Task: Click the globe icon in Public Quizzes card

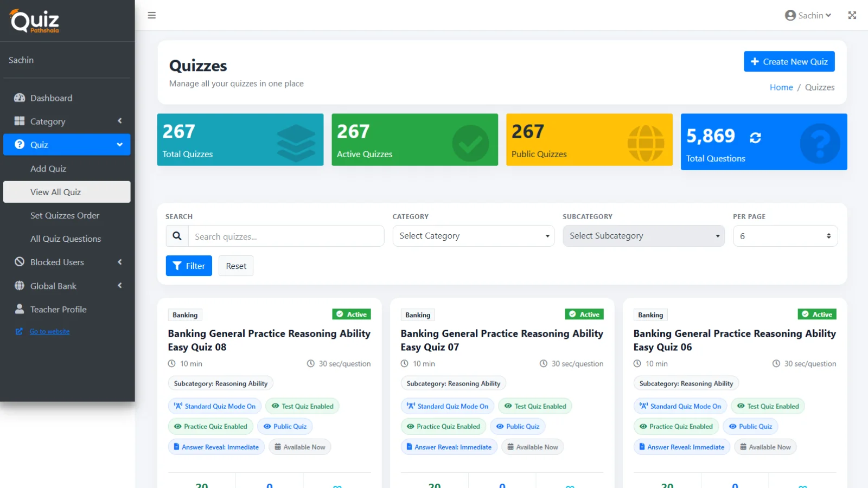Action: 646,143
